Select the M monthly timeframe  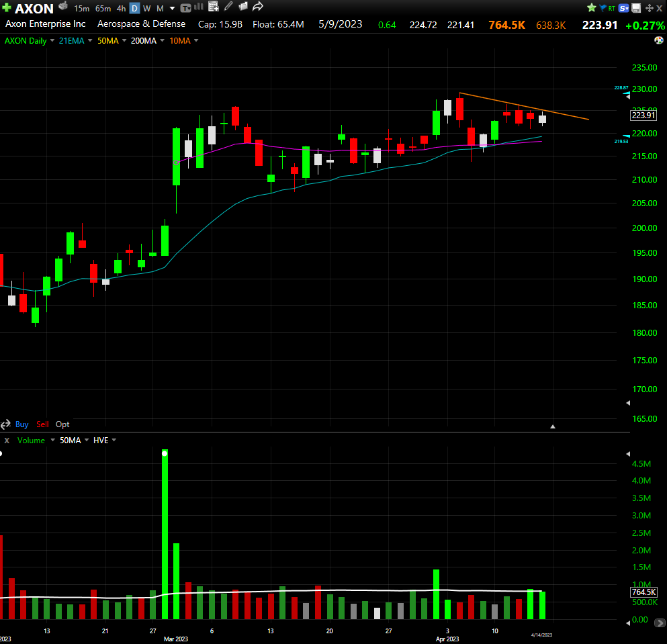click(160, 9)
